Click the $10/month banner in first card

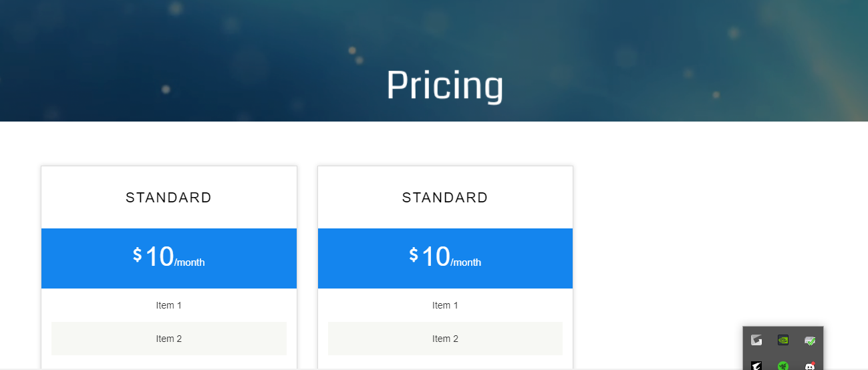(169, 258)
